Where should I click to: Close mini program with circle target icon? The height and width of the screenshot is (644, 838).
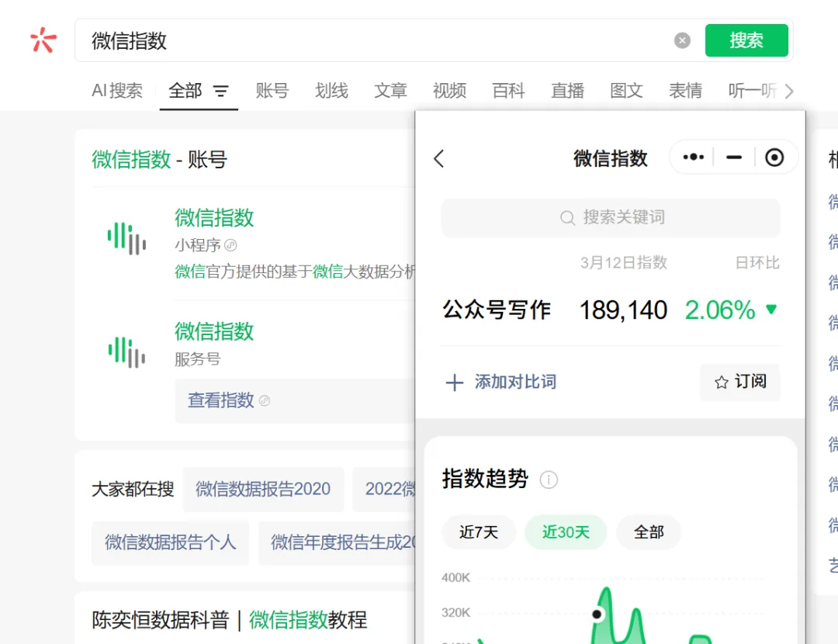[x=774, y=158]
